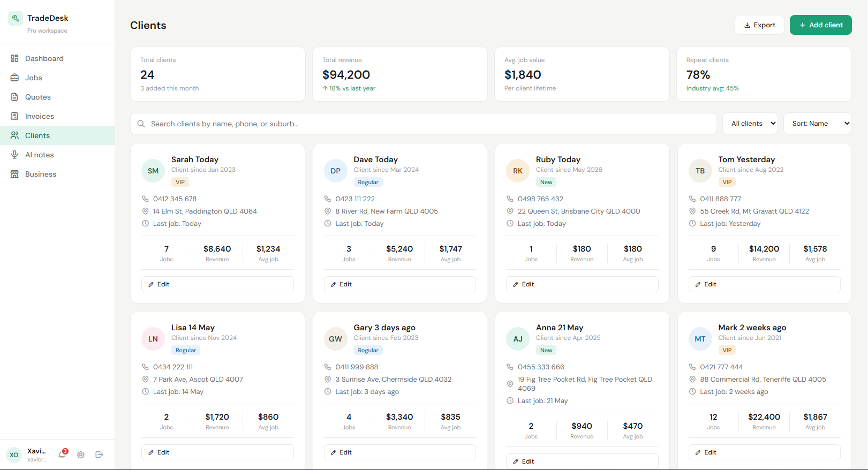Image resolution: width=868 pixels, height=470 pixels.
Task: Click 'Industry avg: 45%' text
Action: click(x=712, y=88)
